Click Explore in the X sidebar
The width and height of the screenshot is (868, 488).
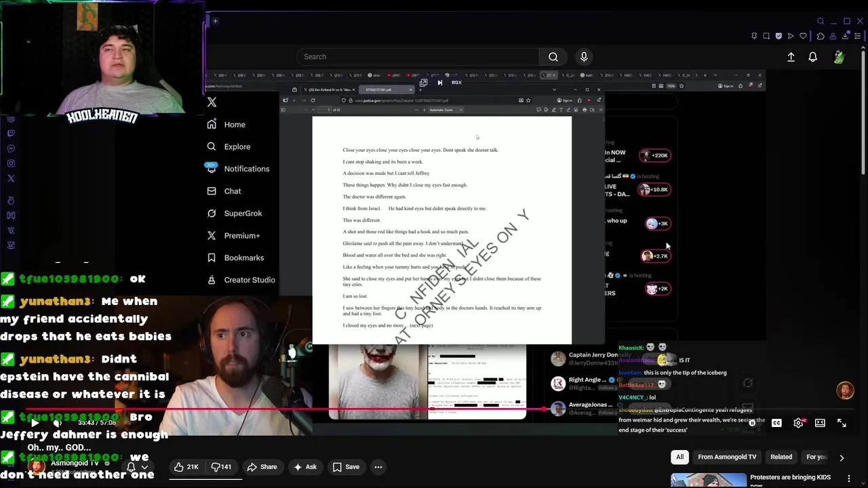237,146
